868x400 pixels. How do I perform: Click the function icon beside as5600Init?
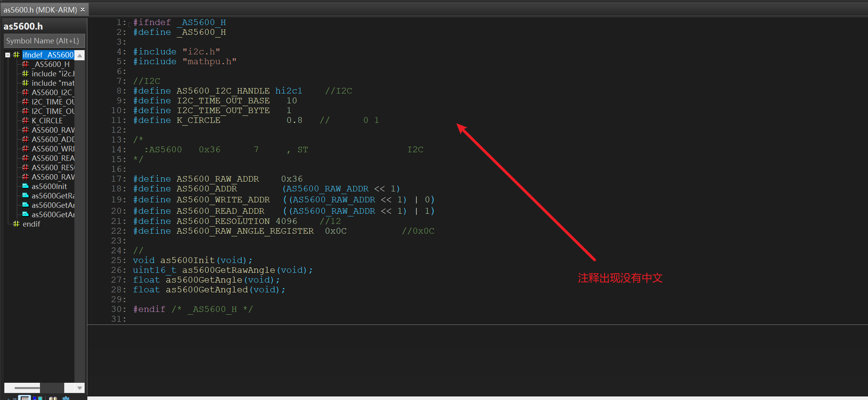(x=25, y=186)
